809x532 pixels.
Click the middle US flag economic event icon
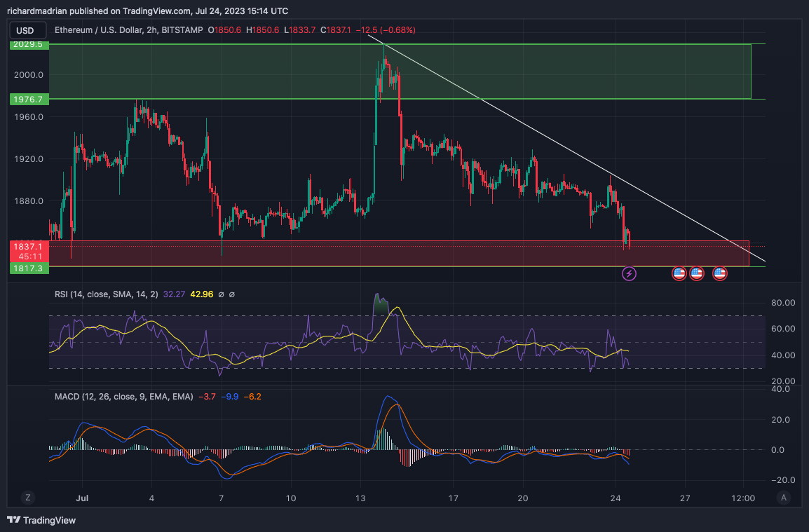[696, 273]
